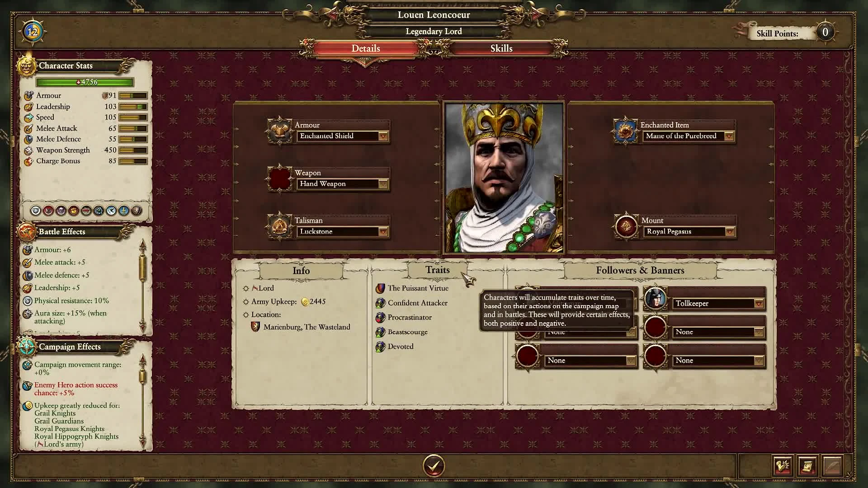Click the greyed quill icon at bottom right
Screen dimensions: 868x488
(832, 465)
